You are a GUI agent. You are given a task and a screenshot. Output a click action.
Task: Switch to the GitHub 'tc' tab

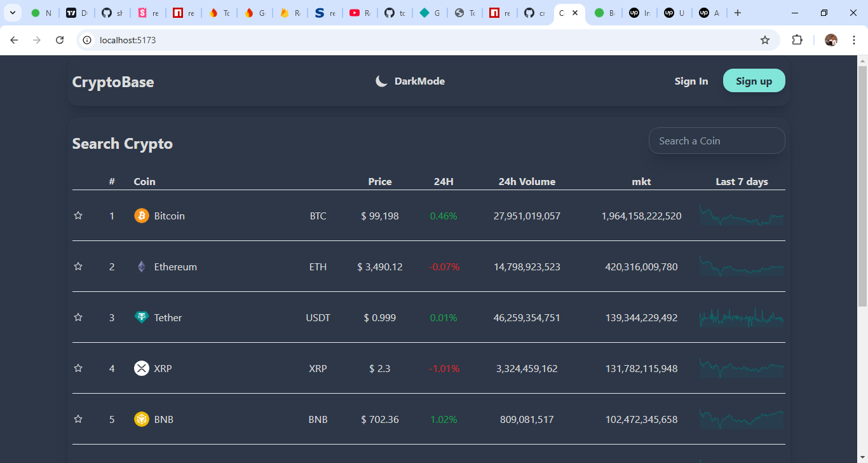[395, 13]
